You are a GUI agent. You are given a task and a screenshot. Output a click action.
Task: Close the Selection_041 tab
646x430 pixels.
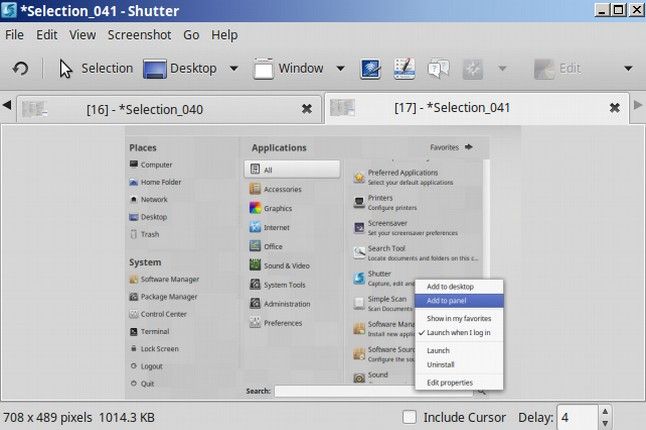614,108
